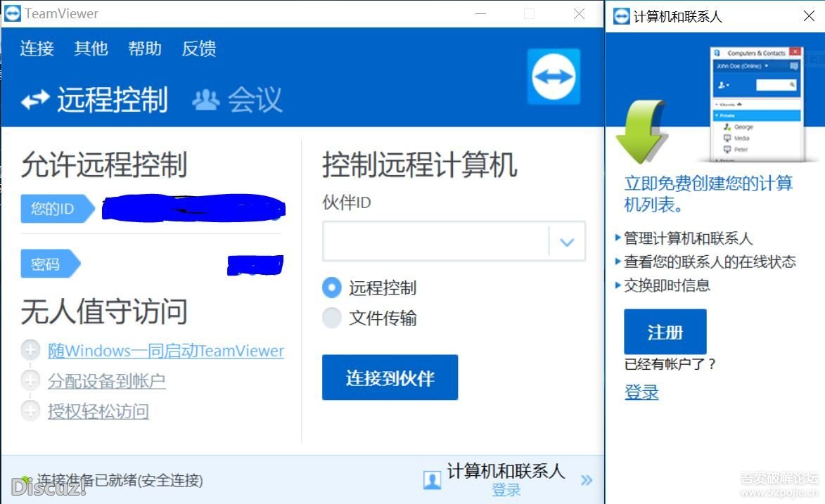The width and height of the screenshot is (825, 504).
Task: Click the 查看您的联系人的在线状态 bullet item
Action: (710, 261)
